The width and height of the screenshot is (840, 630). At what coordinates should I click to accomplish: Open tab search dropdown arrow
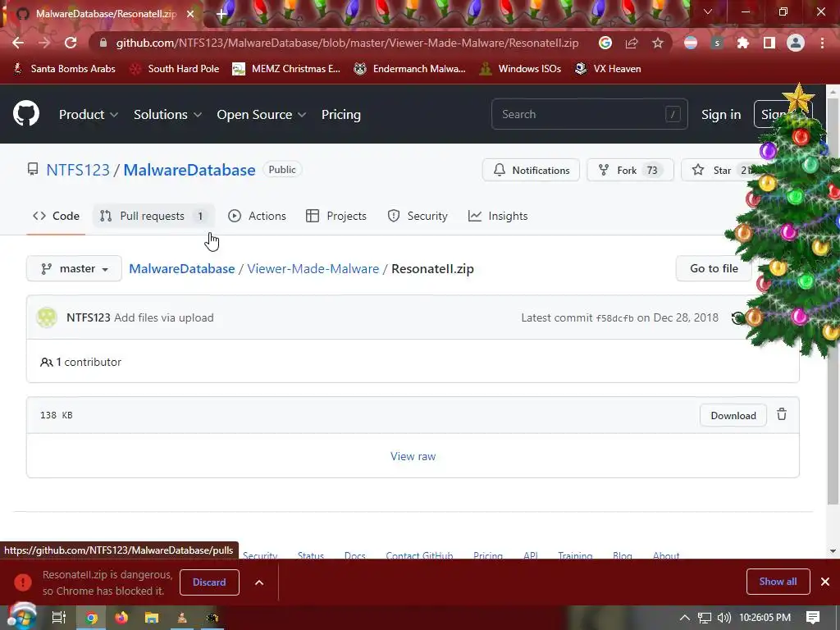point(708,11)
